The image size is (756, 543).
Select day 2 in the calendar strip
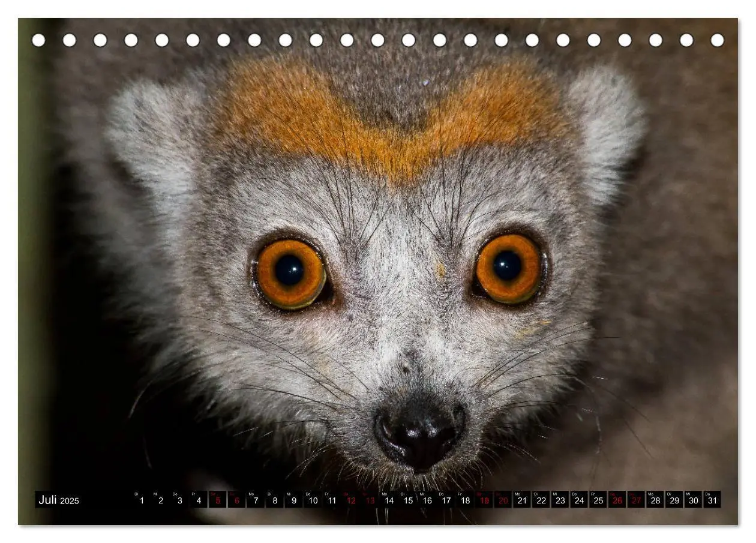160,500
